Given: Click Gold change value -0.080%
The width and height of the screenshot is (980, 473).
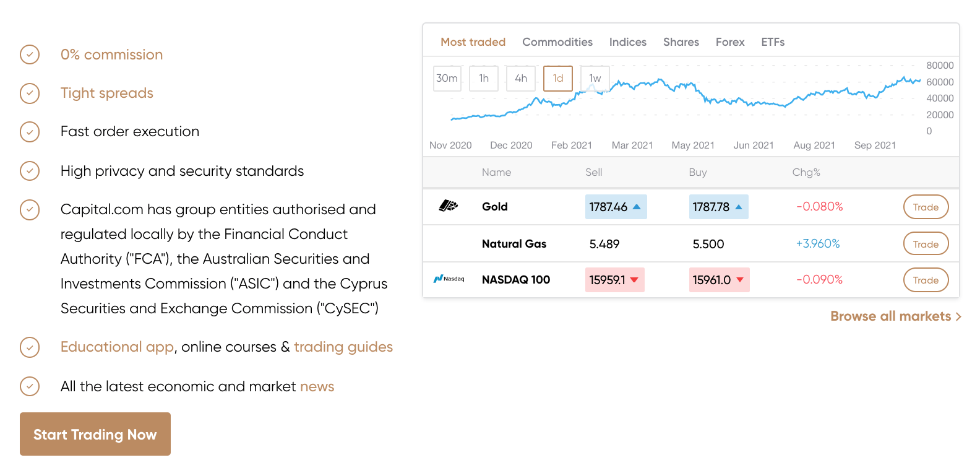Looking at the screenshot, I should (820, 207).
